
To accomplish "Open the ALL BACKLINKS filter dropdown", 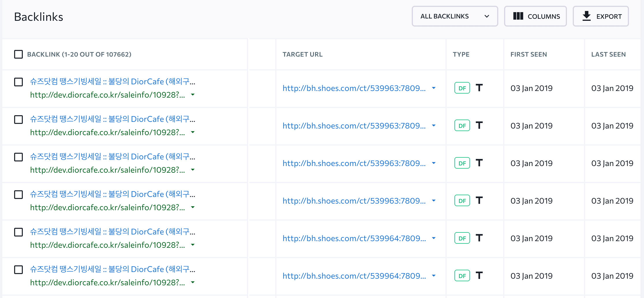I will tap(455, 16).
